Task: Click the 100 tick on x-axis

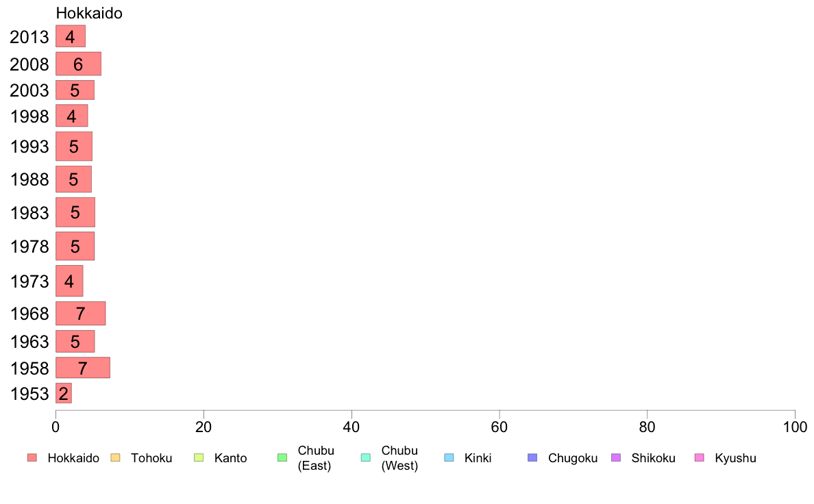Action: [x=795, y=427]
